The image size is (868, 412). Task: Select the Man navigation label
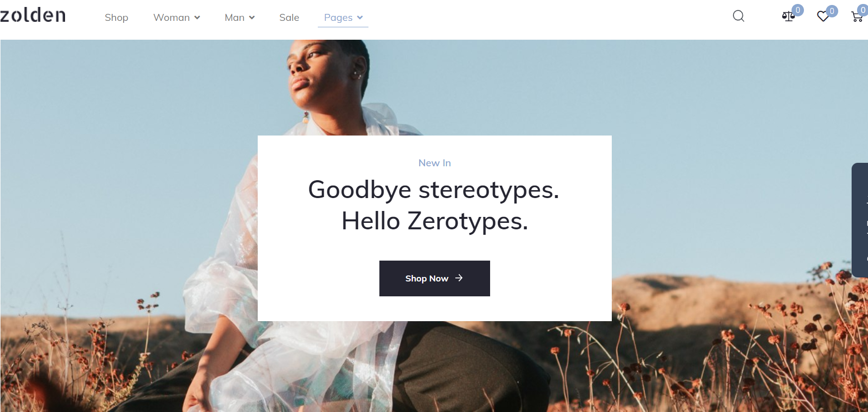coord(234,17)
